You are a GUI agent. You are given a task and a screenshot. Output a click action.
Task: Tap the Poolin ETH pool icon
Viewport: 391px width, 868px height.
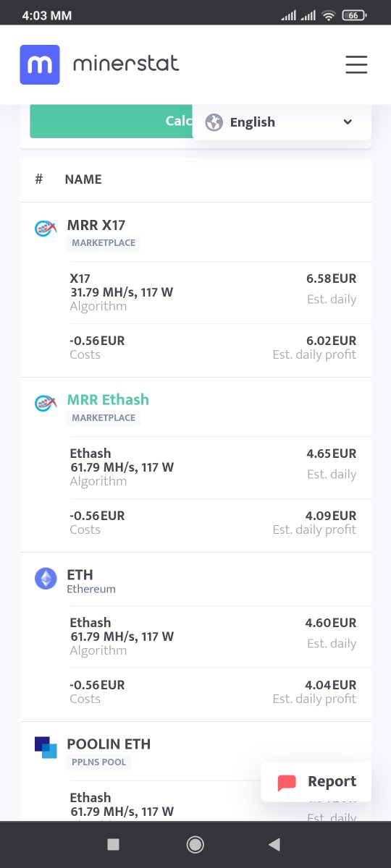(x=46, y=747)
